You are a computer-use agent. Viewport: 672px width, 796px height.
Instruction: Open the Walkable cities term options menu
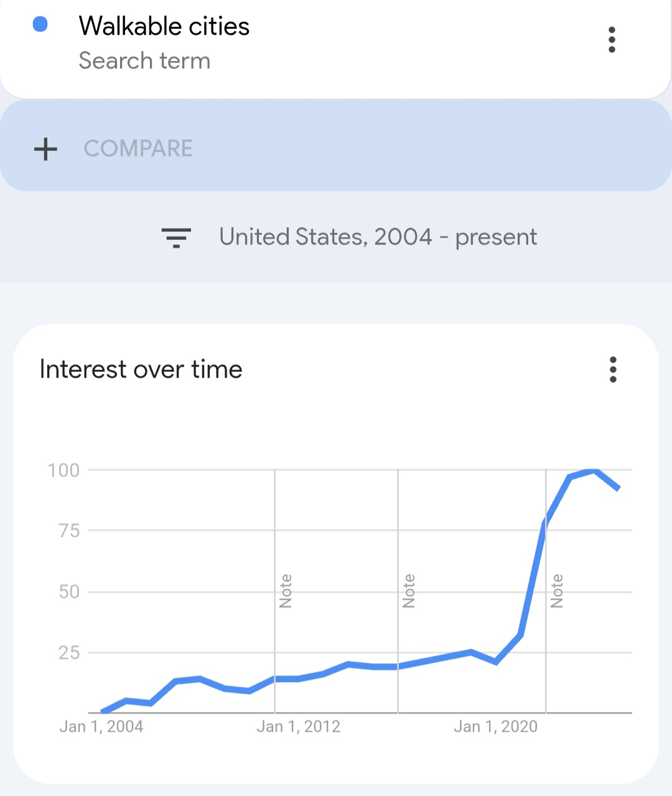pyautogui.click(x=612, y=40)
